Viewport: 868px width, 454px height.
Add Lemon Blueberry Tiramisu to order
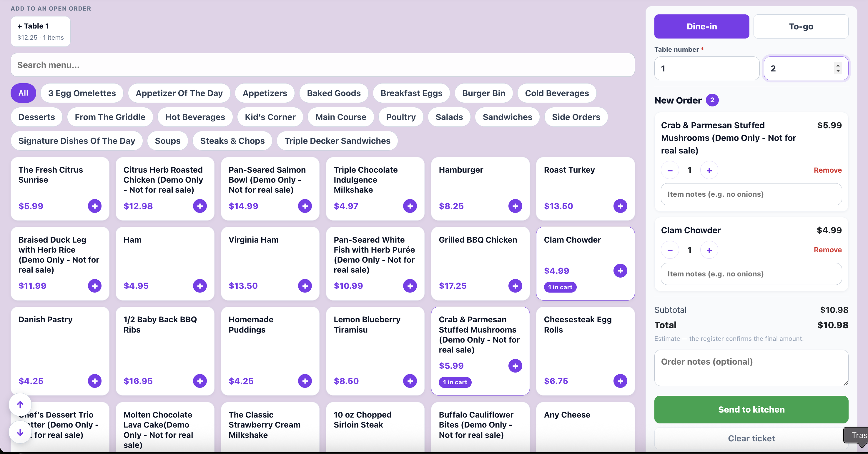[410, 381]
